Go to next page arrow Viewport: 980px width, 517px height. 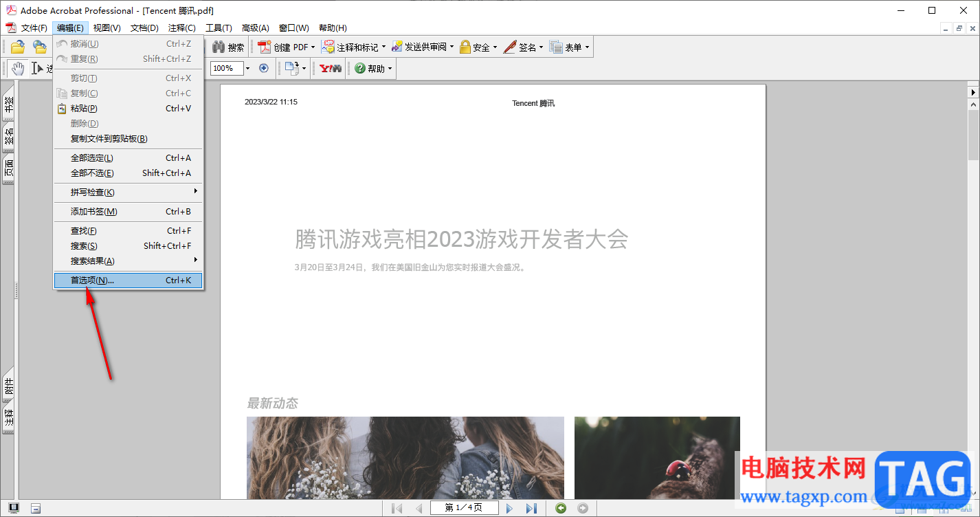[x=509, y=508]
